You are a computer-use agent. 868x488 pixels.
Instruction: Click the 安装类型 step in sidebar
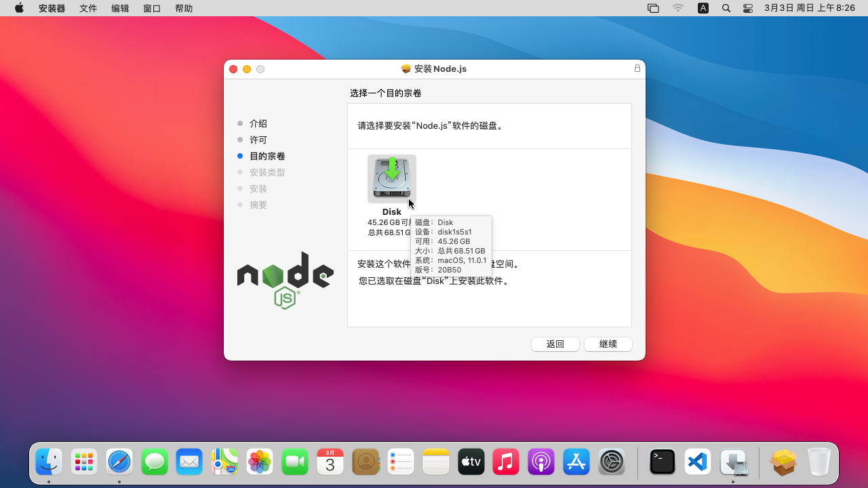pos(267,172)
